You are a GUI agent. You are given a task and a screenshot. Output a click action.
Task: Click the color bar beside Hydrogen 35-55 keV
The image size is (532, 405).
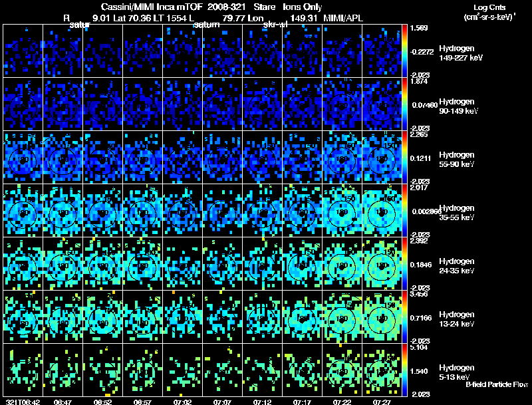tap(404, 211)
